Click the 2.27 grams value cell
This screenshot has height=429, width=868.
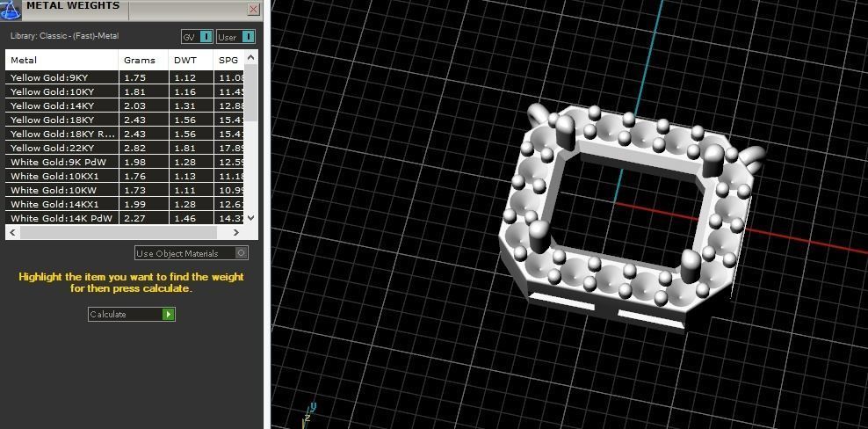pyautogui.click(x=143, y=218)
